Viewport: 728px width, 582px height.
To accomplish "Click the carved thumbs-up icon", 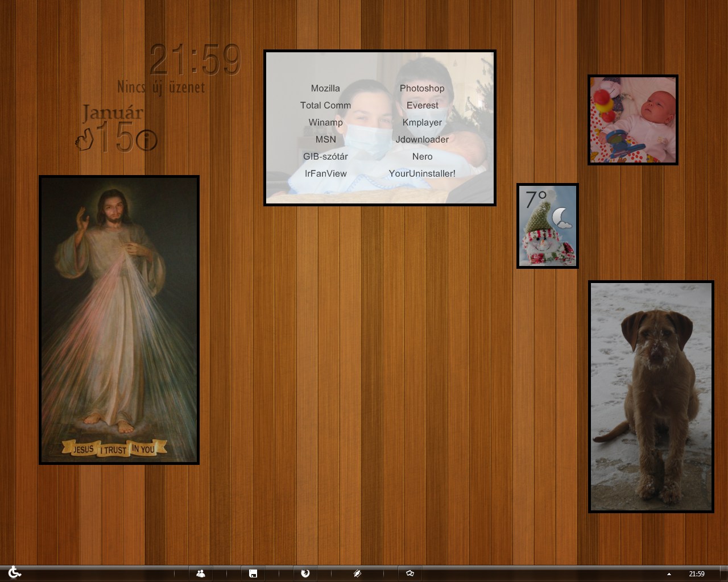I will coord(85,139).
